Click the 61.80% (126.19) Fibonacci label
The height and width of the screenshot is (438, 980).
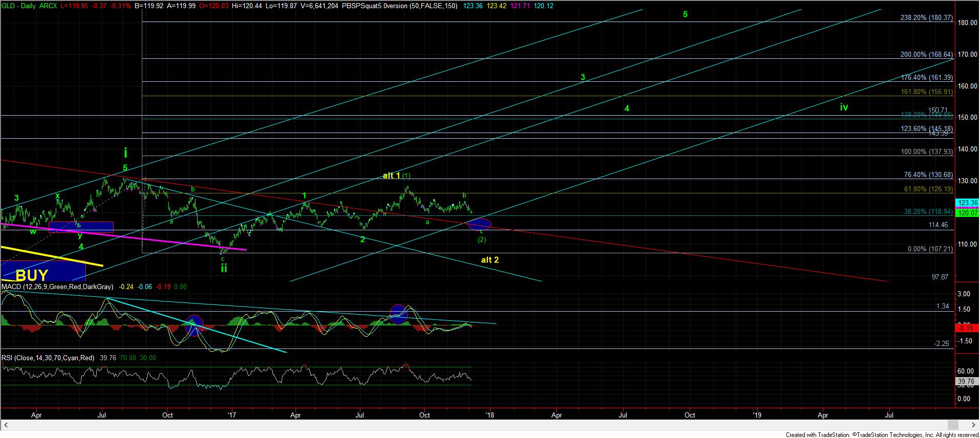coord(928,189)
